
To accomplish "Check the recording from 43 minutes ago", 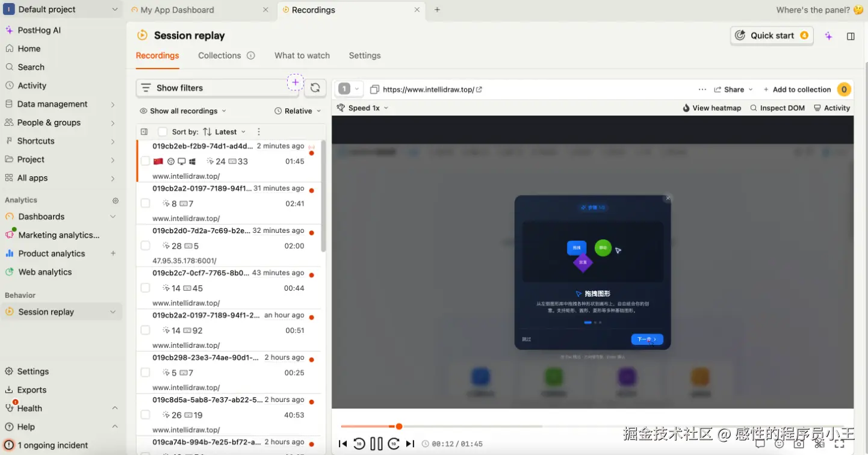I will tap(145, 288).
